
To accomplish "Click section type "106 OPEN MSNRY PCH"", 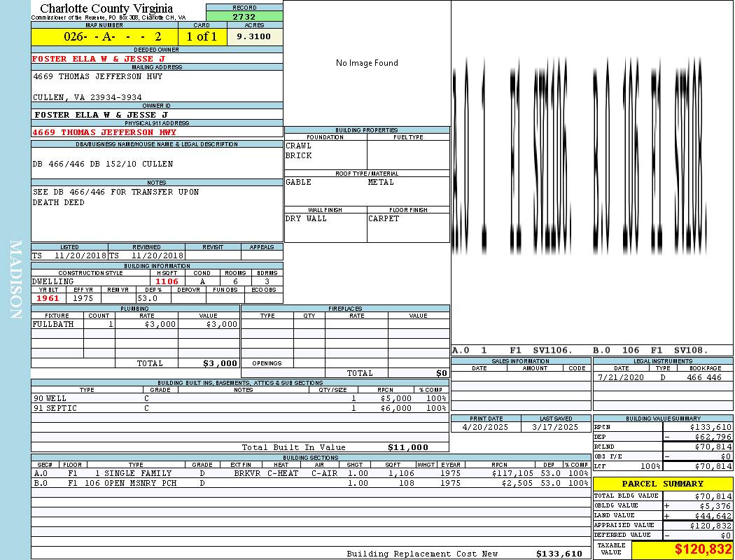I will [x=131, y=483].
